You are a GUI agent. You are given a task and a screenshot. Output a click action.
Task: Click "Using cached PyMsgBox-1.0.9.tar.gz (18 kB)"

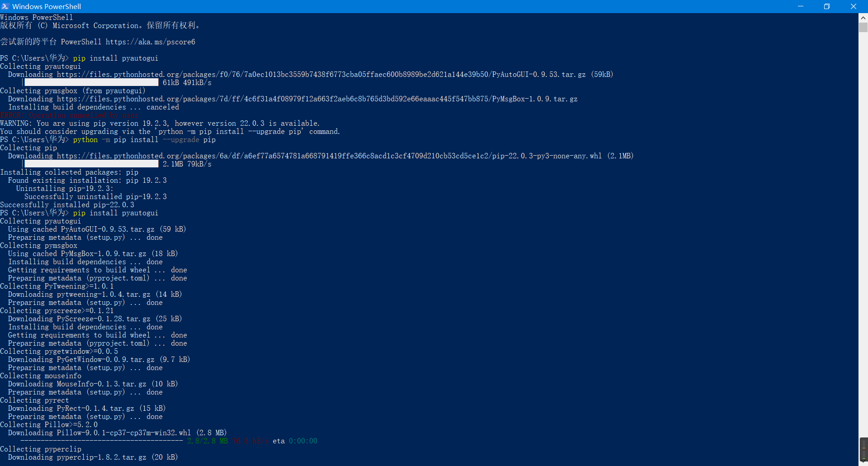coord(93,254)
